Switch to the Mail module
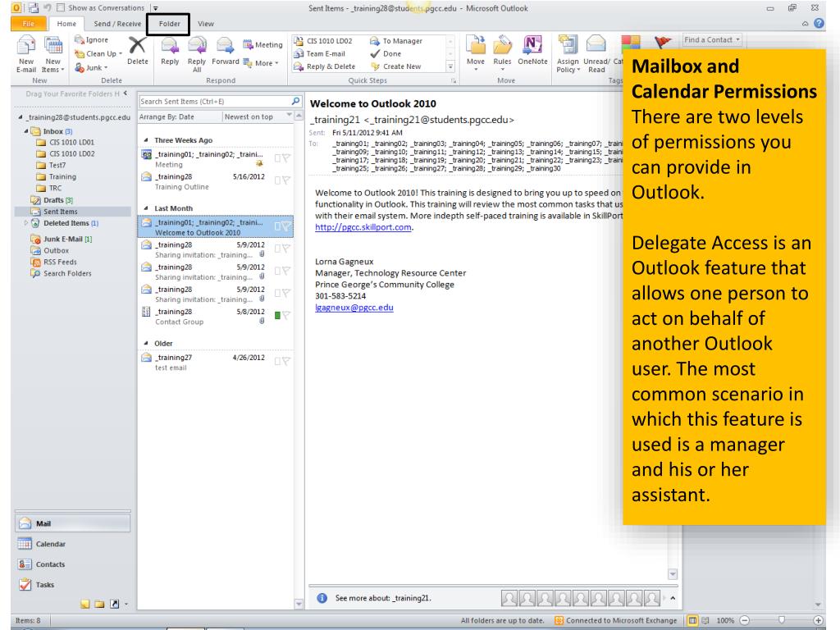 73,523
